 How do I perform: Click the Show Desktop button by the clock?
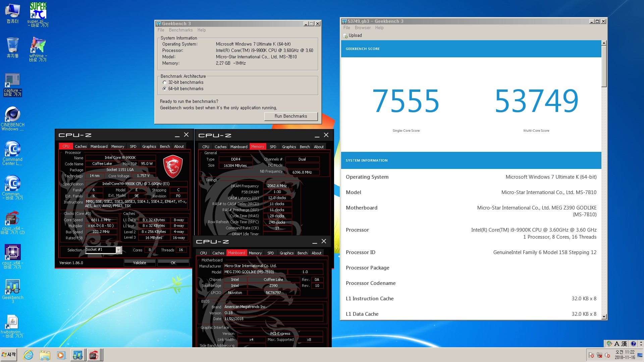640,355
